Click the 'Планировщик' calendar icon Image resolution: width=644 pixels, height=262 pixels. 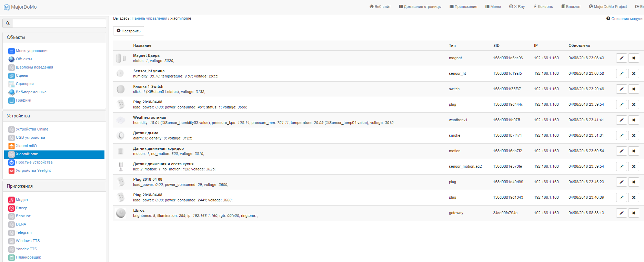pos(11,258)
